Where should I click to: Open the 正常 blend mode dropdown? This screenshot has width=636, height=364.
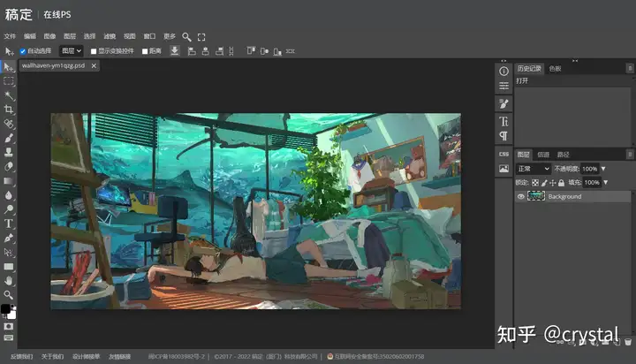533,169
